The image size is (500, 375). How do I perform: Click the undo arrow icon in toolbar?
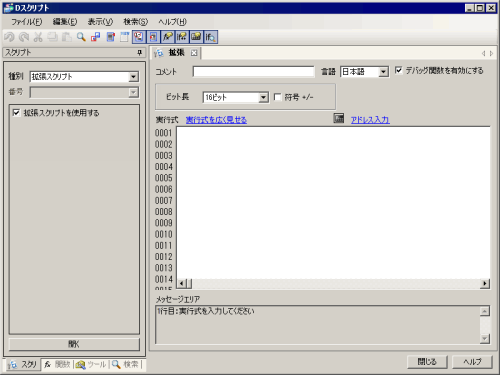tap(9, 37)
